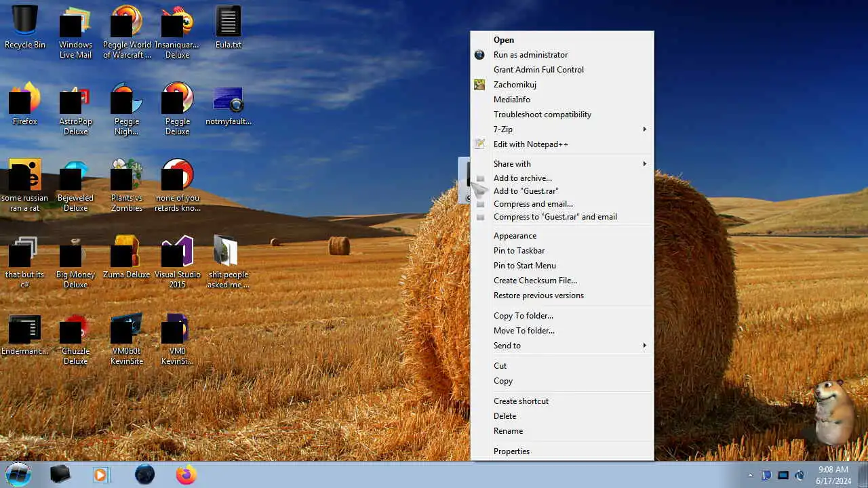Image resolution: width=868 pixels, height=488 pixels.
Task: Click the globe icon on the taskbar
Action: tap(144, 474)
